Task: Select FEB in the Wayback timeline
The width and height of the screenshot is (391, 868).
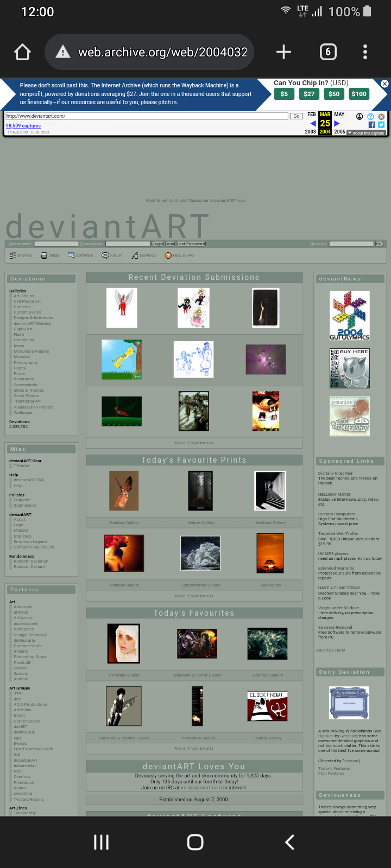Action: 311,114
